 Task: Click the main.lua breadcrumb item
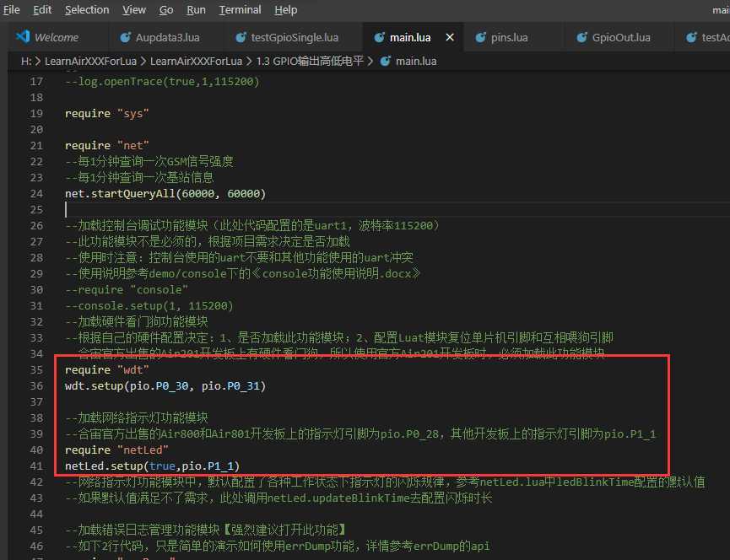click(416, 61)
